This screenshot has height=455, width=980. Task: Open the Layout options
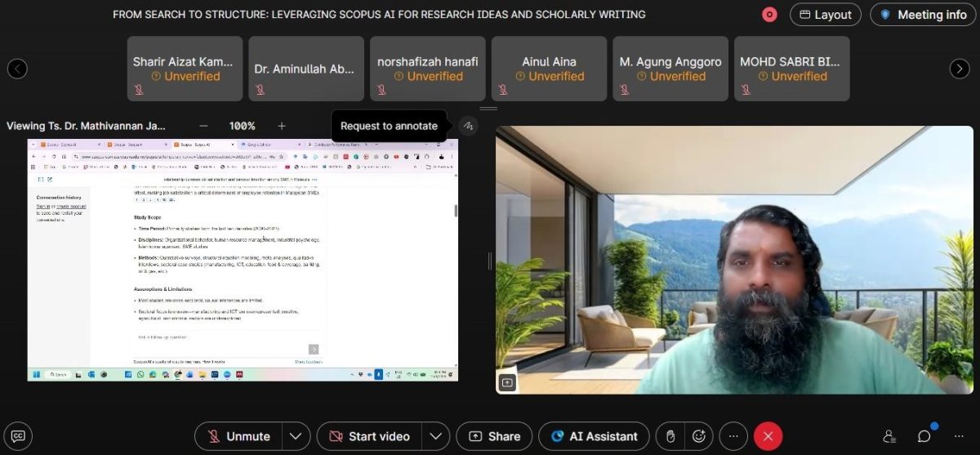824,15
